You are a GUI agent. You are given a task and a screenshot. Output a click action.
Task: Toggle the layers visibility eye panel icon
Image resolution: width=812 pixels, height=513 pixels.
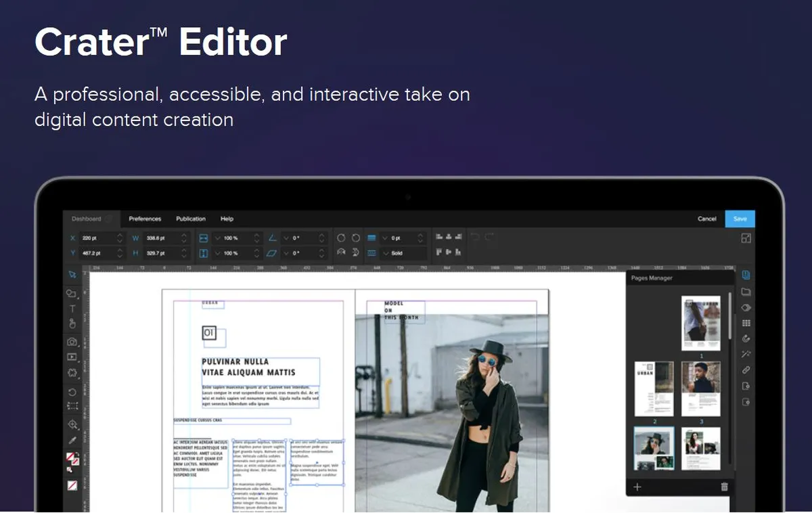coord(746,307)
